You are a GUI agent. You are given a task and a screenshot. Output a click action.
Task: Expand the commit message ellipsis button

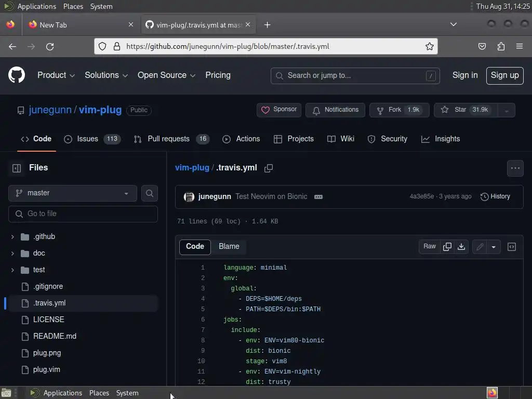point(318,197)
